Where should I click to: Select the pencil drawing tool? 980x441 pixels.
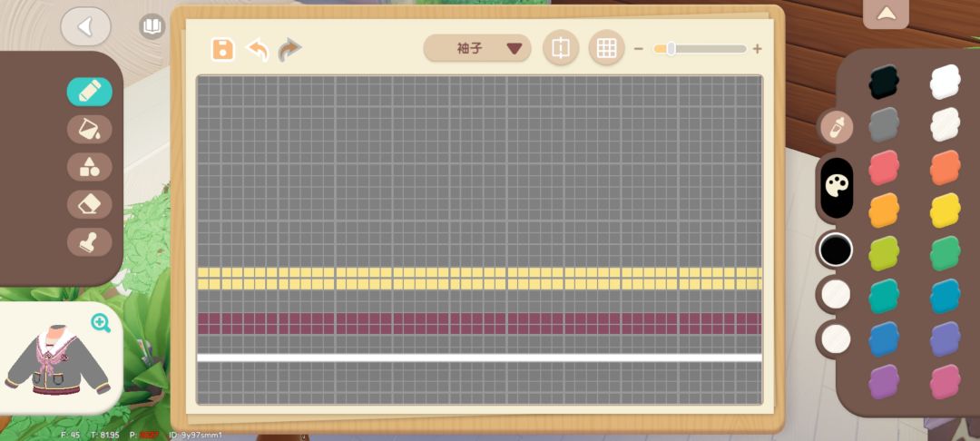[x=89, y=92]
